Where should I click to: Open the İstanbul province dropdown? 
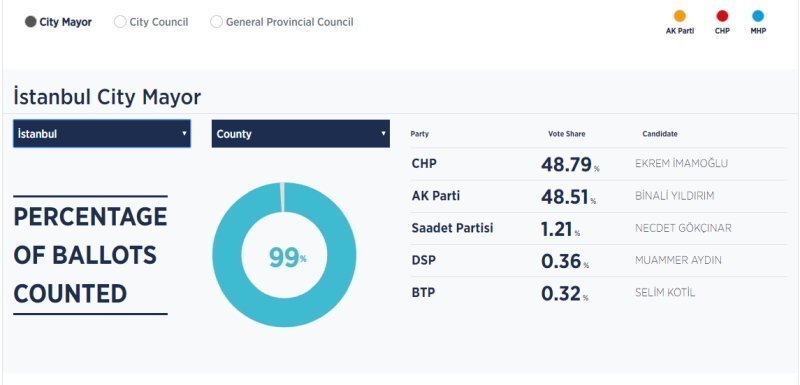click(x=102, y=134)
